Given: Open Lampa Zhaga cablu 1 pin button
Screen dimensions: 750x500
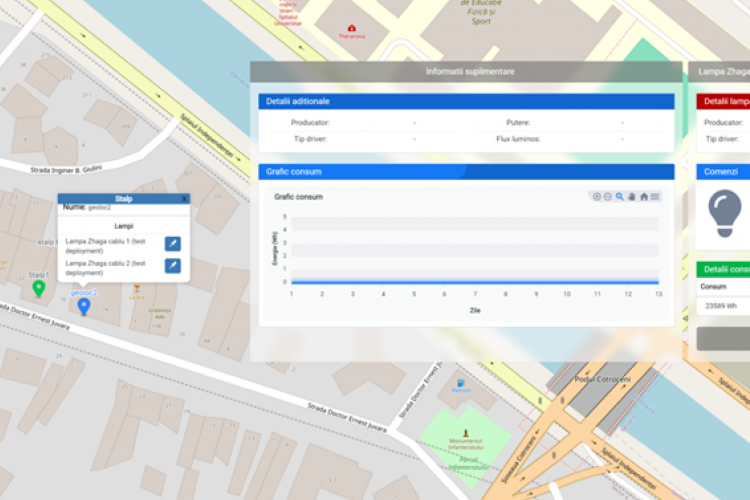Looking at the screenshot, I should 173,244.
